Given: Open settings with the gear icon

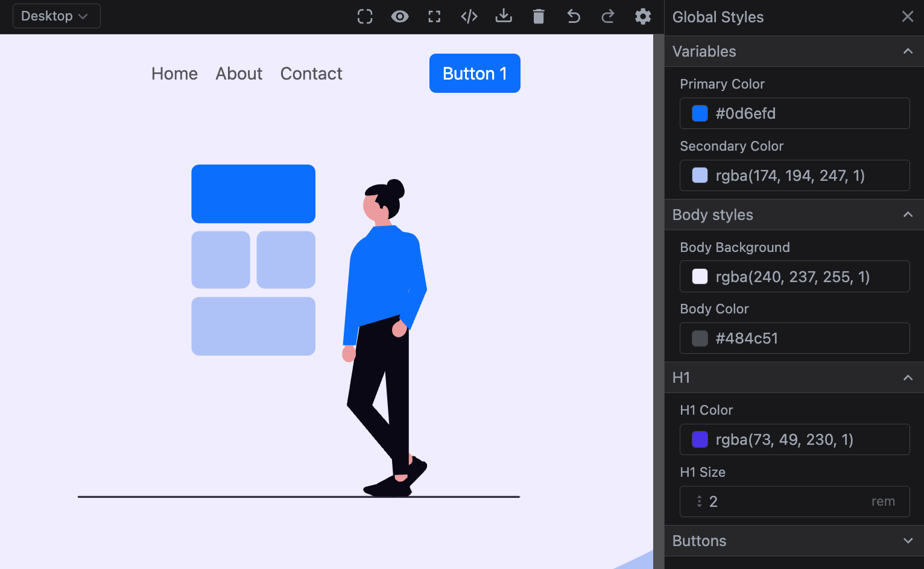Looking at the screenshot, I should 643,16.
